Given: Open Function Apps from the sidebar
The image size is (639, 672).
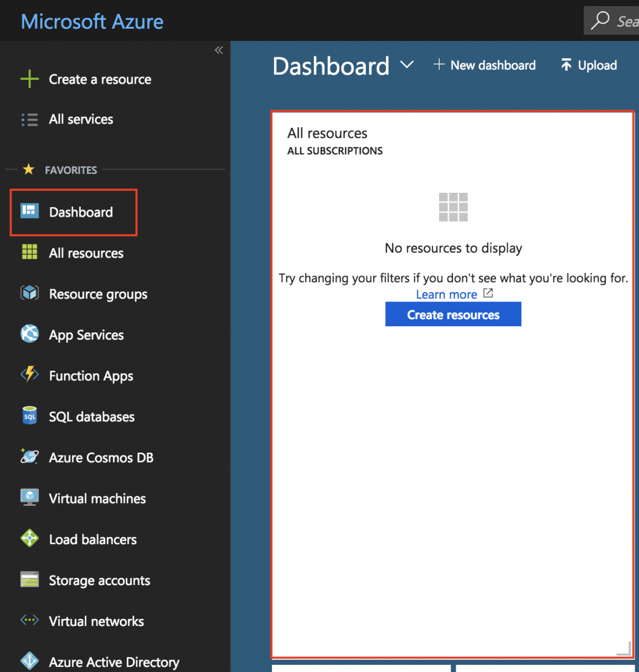Looking at the screenshot, I should tap(90, 376).
